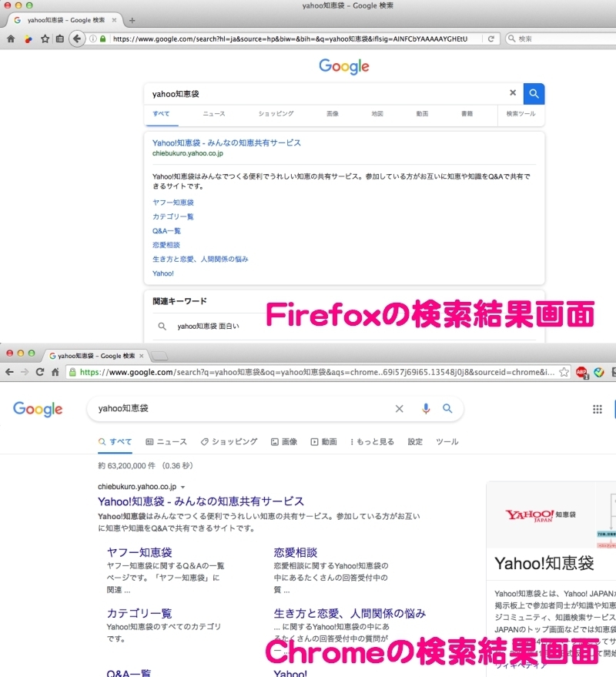This screenshot has height=677, width=616.
Task: Open 検索ツール in Firefox results
Action: click(x=521, y=113)
